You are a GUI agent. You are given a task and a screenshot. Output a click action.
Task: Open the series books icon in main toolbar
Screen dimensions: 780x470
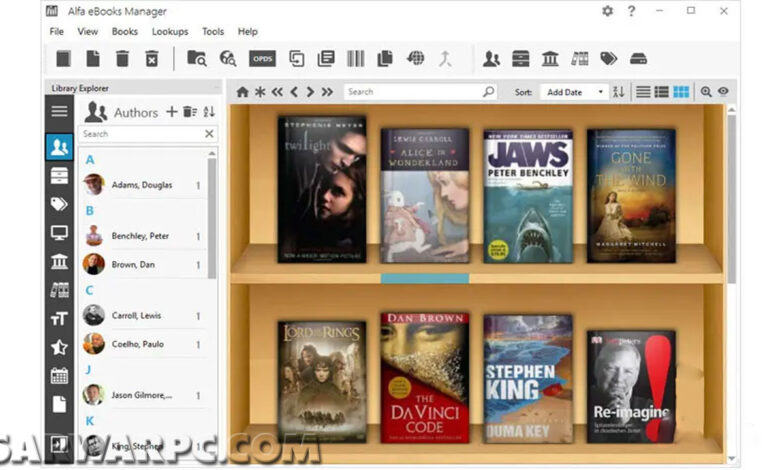[580, 59]
